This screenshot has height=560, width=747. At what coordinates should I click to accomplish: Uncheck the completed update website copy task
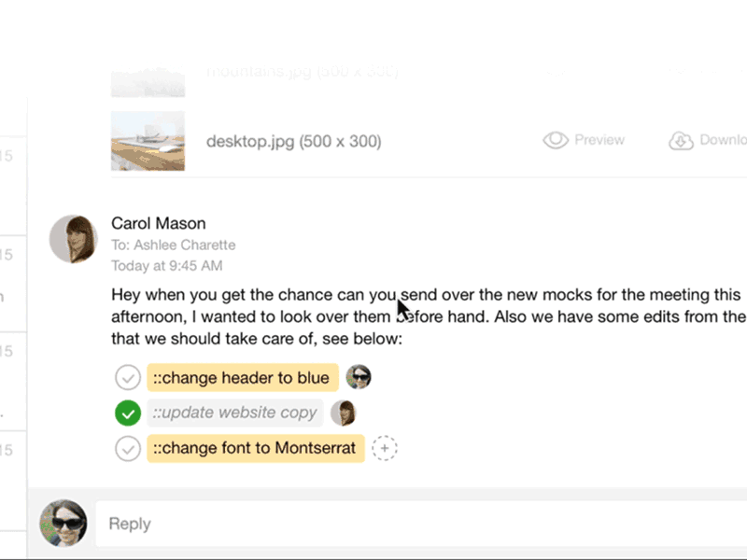[128, 413]
